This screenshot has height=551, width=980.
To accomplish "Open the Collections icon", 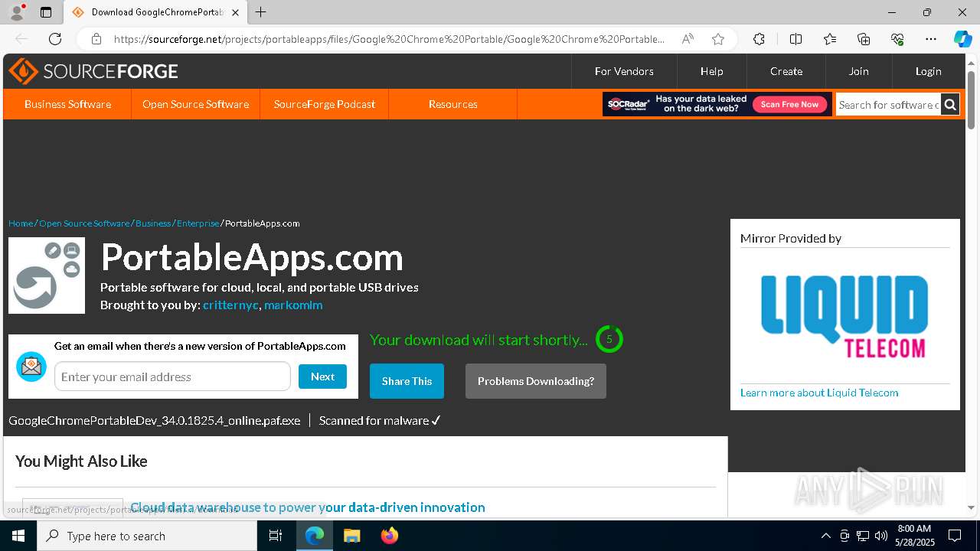I will (x=864, y=39).
